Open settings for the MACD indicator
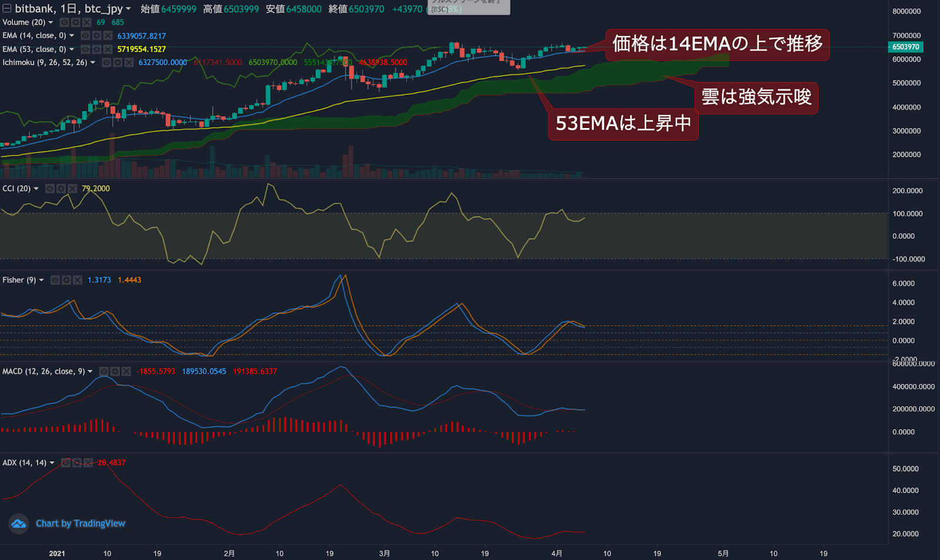940x560 pixels. coord(115,372)
